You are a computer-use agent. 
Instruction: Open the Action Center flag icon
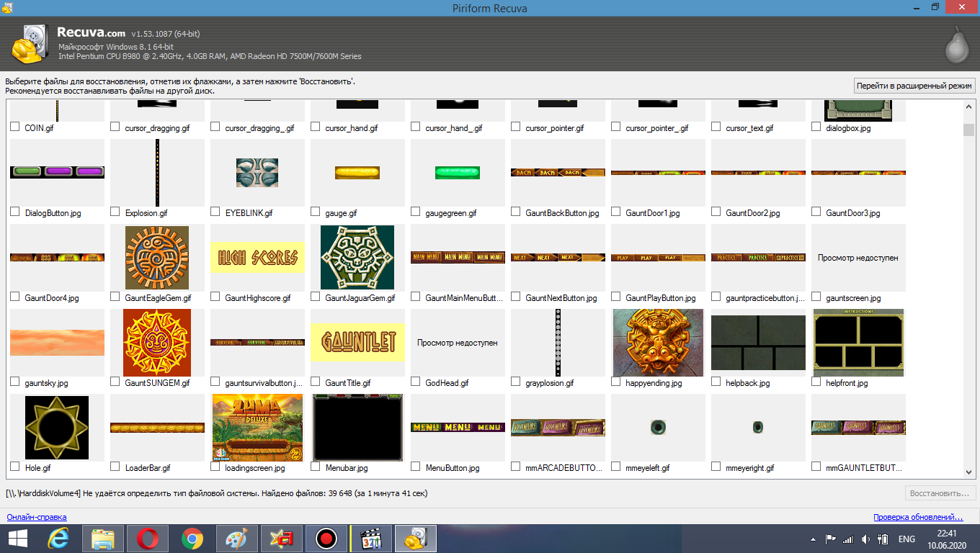click(830, 539)
